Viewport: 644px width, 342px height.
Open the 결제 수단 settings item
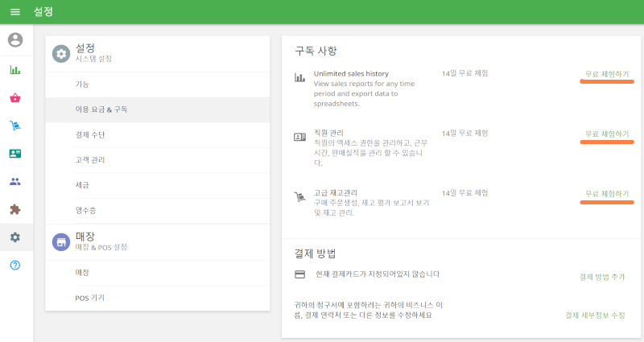[89, 134]
